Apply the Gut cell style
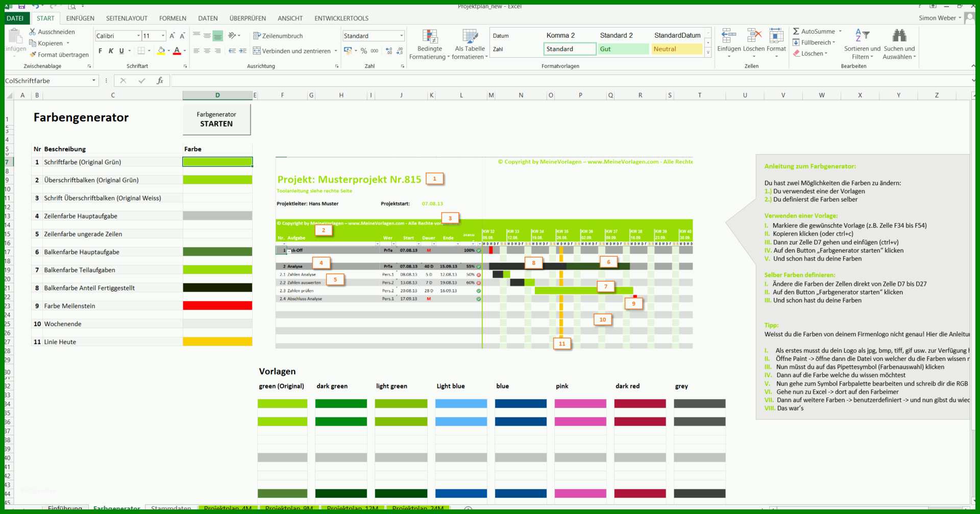The height and width of the screenshot is (514, 980). [x=623, y=49]
